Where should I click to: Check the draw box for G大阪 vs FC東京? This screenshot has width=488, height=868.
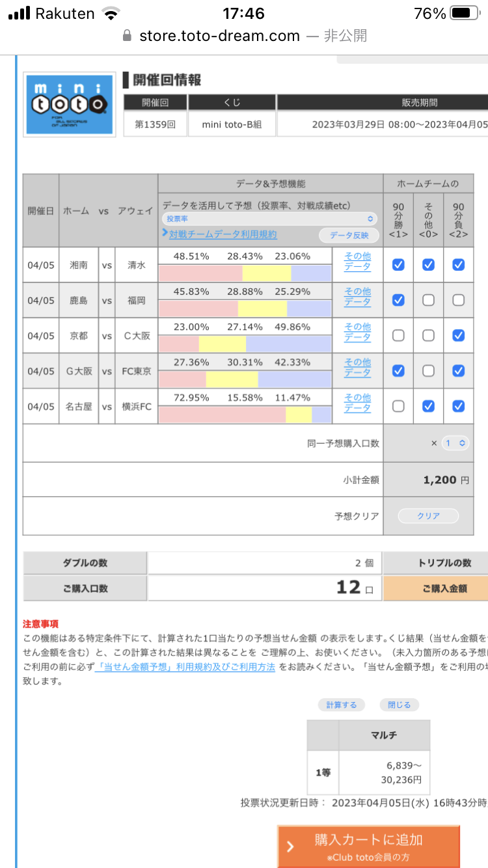tap(428, 371)
